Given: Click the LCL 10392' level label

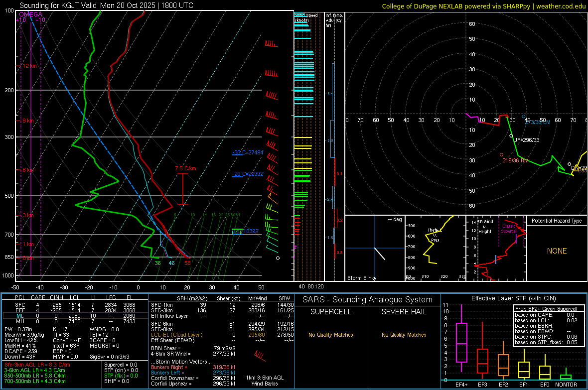Looking at the screenshot, I should click(246, 232).
